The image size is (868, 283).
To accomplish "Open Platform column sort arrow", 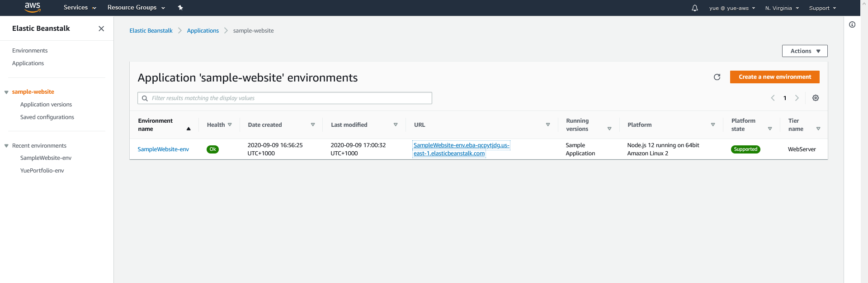I will click(x=713, y=125).
